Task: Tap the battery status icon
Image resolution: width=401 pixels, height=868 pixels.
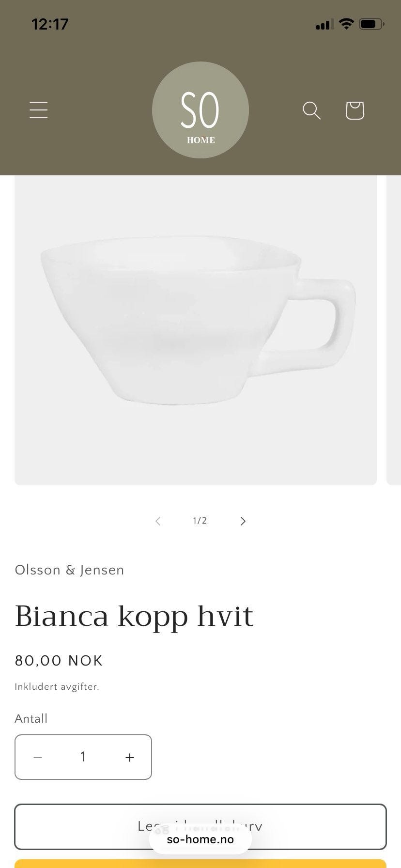Action: click(371, 24)
